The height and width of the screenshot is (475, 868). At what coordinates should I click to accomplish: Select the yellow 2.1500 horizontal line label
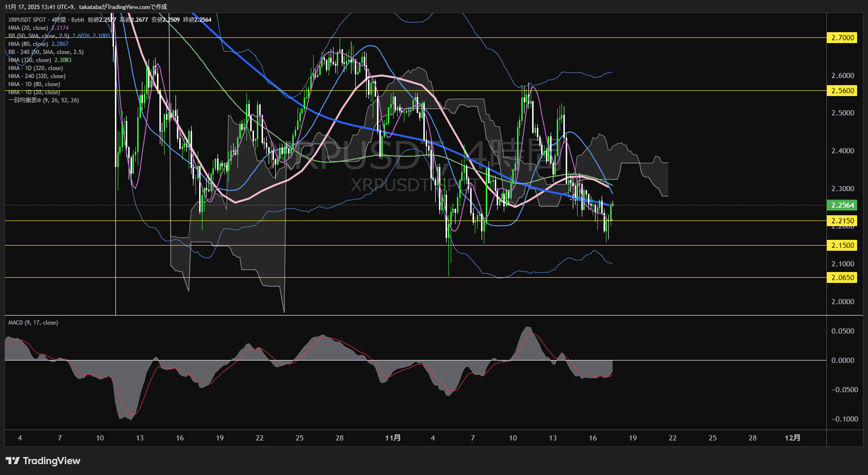pyautogui.click(x=842, y=246)
